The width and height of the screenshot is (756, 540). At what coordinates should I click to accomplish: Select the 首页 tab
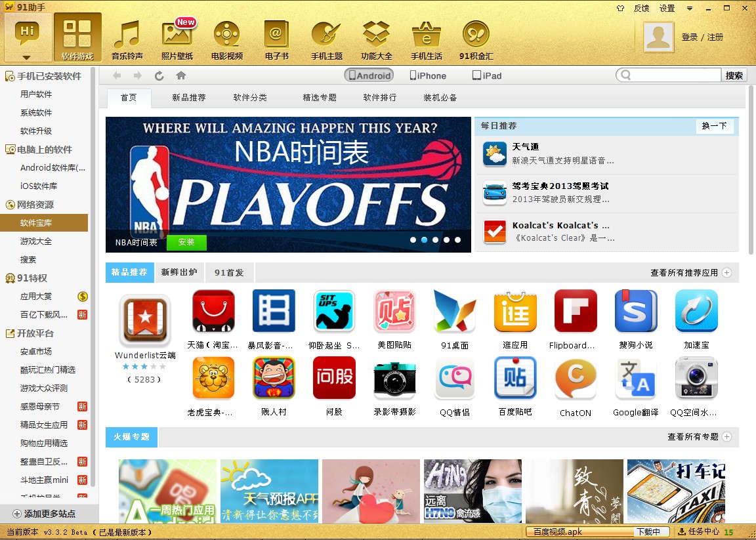129,98
